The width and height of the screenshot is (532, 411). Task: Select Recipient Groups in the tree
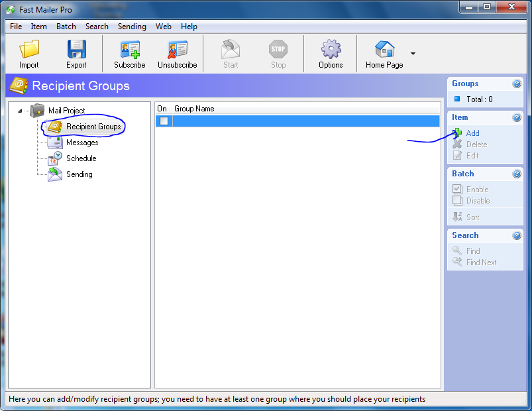pos(93,127)
